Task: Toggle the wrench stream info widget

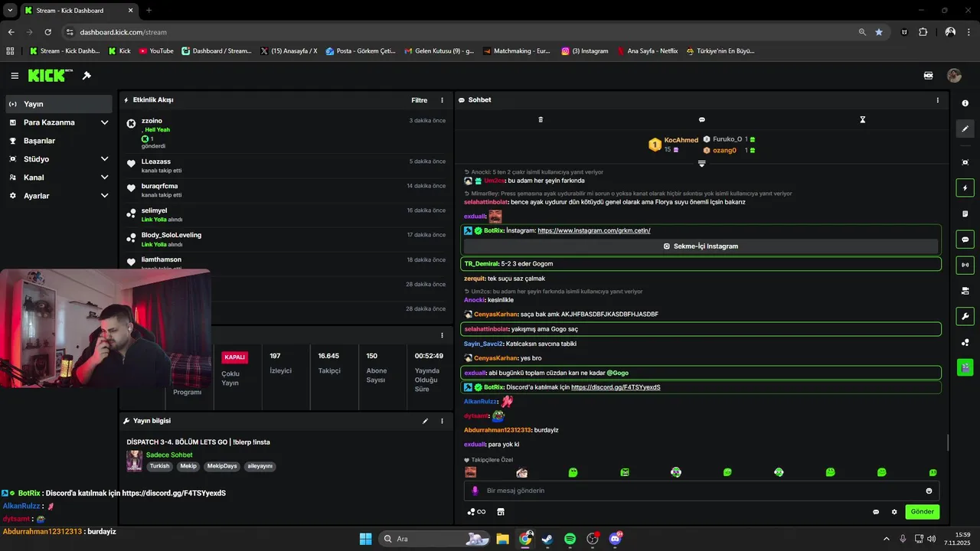Action: (x=965, y=316)
